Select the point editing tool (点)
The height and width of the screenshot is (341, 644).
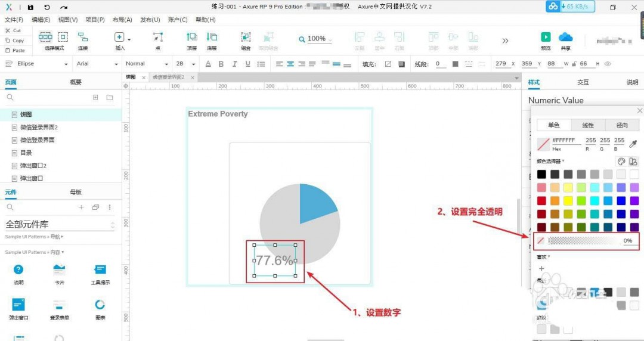(x=157, y=41)
